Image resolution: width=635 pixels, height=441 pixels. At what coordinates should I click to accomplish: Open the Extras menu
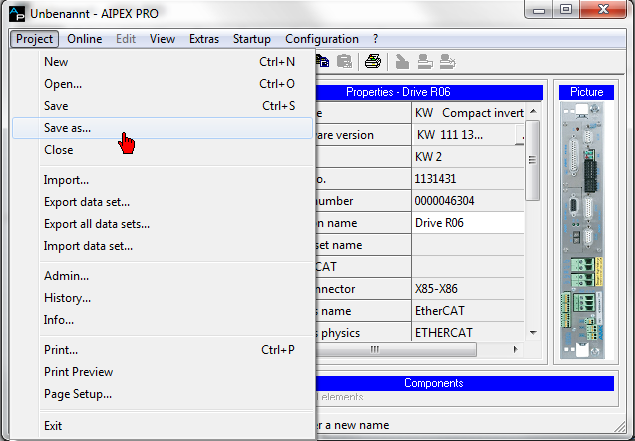tap(204, 39)
